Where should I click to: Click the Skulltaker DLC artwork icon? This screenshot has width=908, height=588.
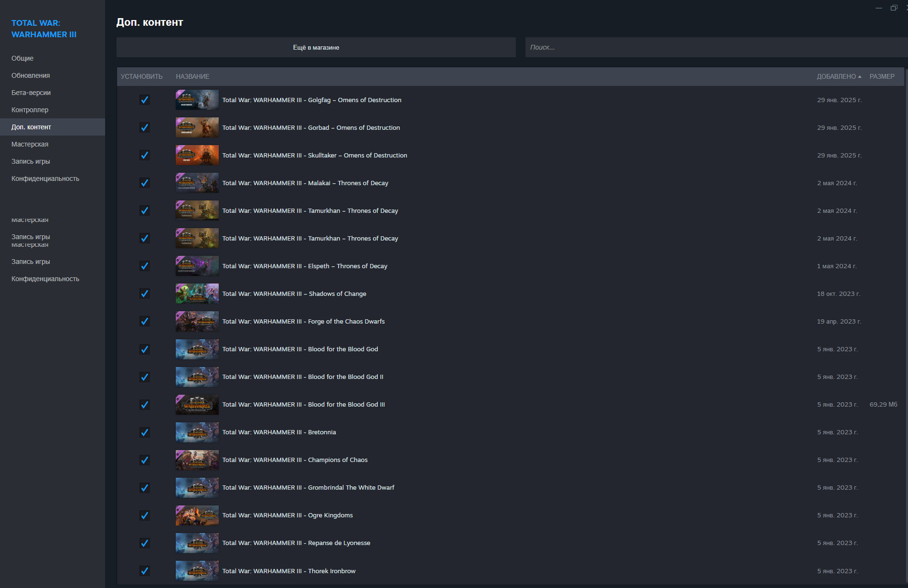(197, 156)
